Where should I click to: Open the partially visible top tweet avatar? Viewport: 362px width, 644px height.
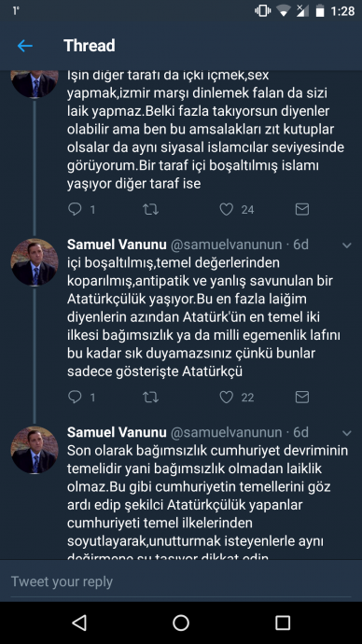pos(35,84)
